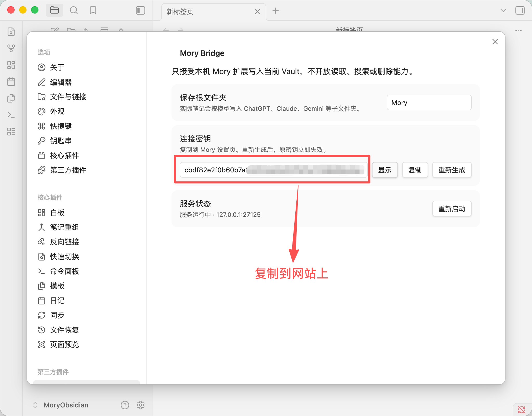The height and width of the screenshot is (416, 532).
Task: Show the hidden connection key
Action: (385, 170)
